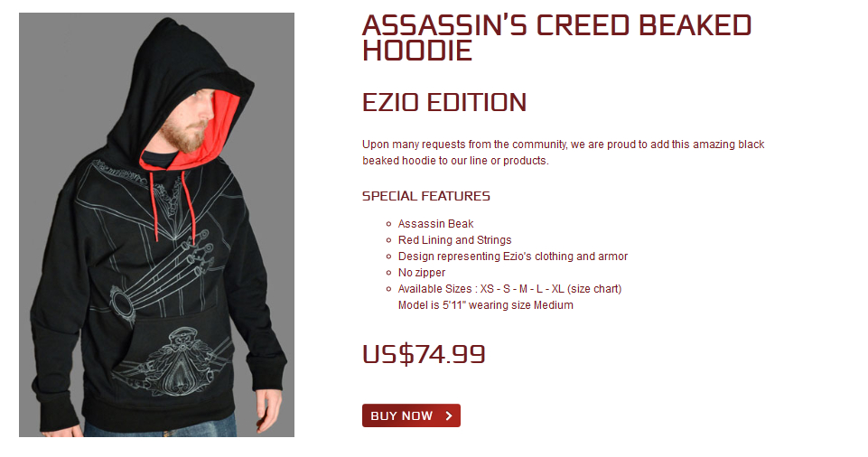Screen dimensions: 868x457
Task: Click the Ezio Edition subtitle
Action: (443, 102)
